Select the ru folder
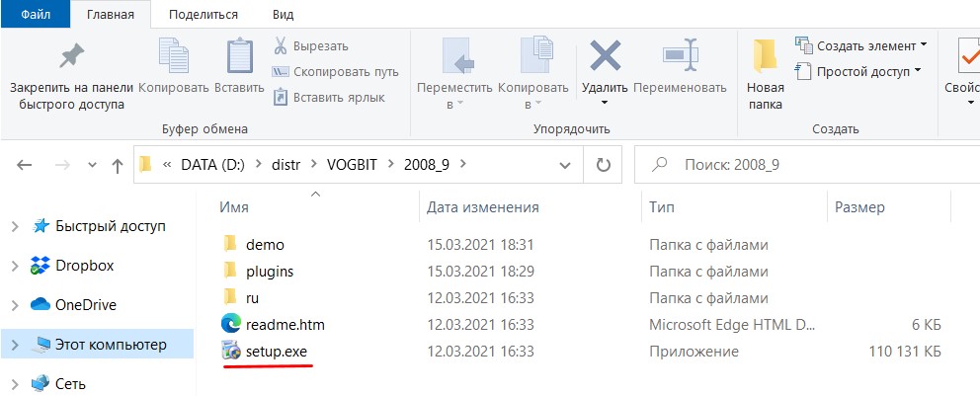The width and height of the screenshot is (980, 396). pyautogui.click(x=253, y=298)
